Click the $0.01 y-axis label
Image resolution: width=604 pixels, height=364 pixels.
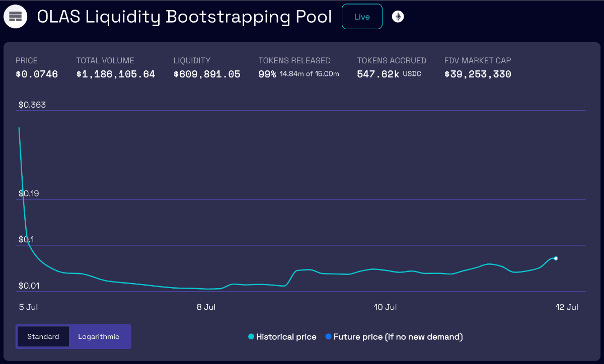tap(30, 286)
